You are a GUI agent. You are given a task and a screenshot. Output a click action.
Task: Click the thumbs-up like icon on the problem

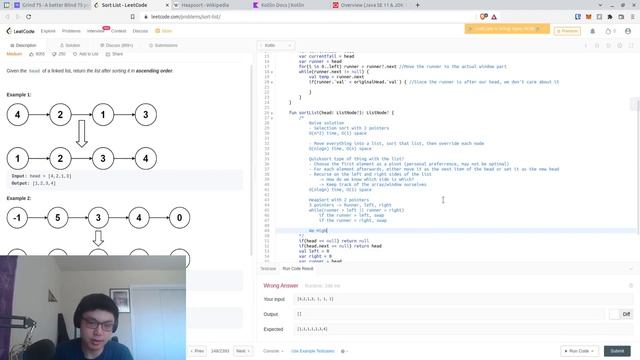pos(31,54)
